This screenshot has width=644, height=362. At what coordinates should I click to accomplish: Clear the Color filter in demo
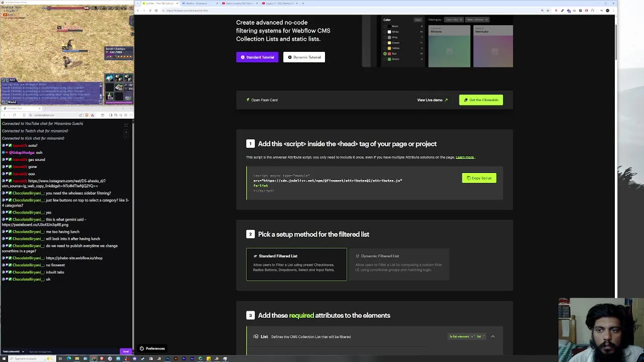tap(418, 20)
